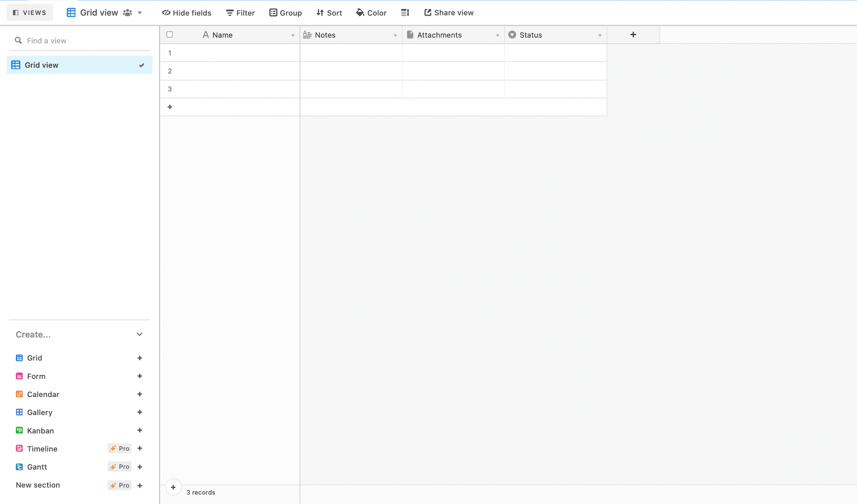Click the row density icon in toolbar
857x504 pixels.
(405, 12)
